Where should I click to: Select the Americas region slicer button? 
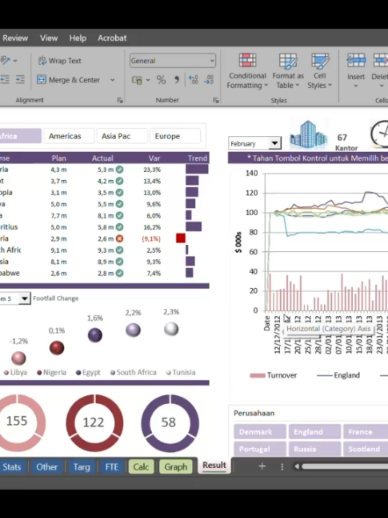pos(69,136)
